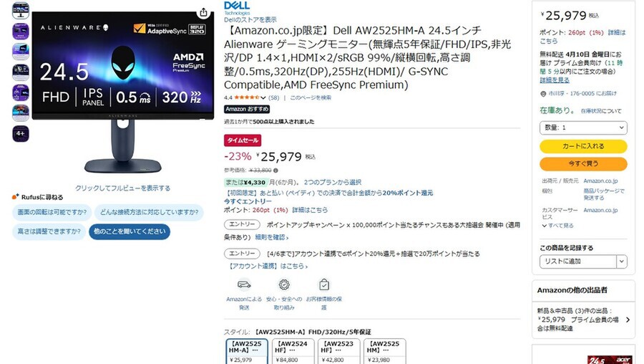Open the Dellのストアを表示 link
Image resolution: width=644 pixels, height=364 pixels.
pyautogui.click(x=250, y=20)
